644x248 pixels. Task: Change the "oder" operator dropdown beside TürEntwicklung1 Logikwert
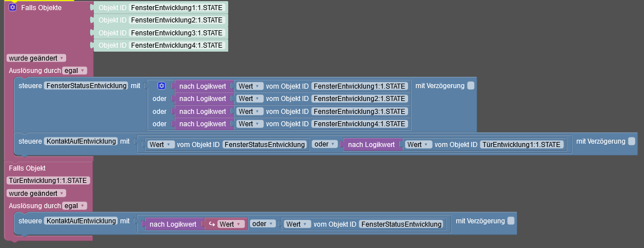point(325,144)
